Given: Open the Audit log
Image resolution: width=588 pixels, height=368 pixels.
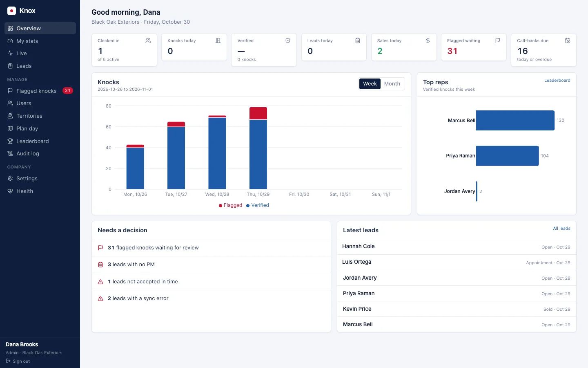Looking at the screenshot, I should tap(40, 153).
